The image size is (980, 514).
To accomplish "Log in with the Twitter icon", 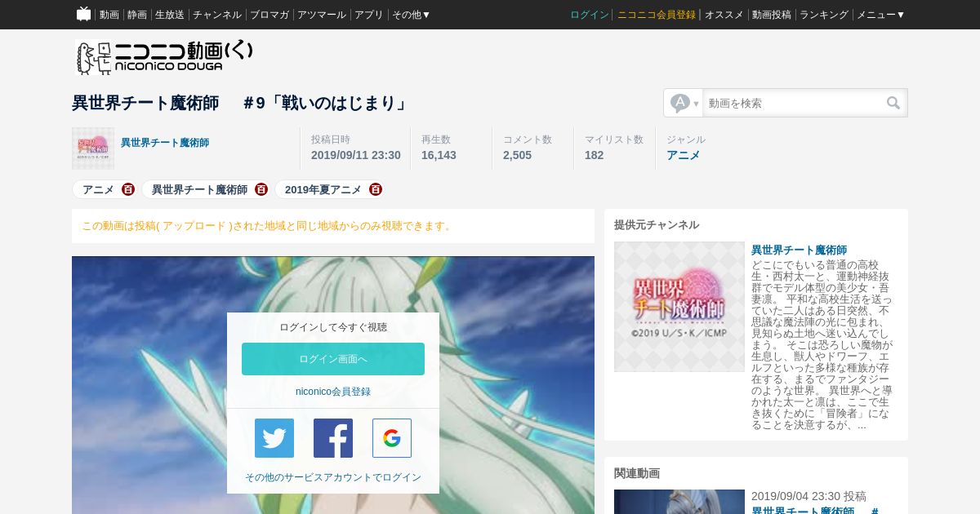I will [274, 438].
